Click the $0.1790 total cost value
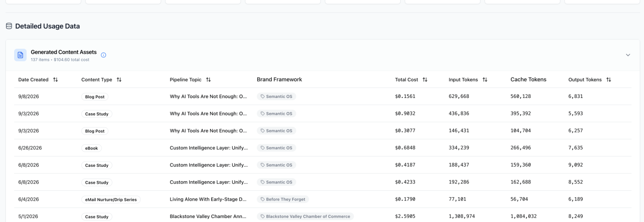Viewport: 644px width, 222px height. tap(405, 199)
